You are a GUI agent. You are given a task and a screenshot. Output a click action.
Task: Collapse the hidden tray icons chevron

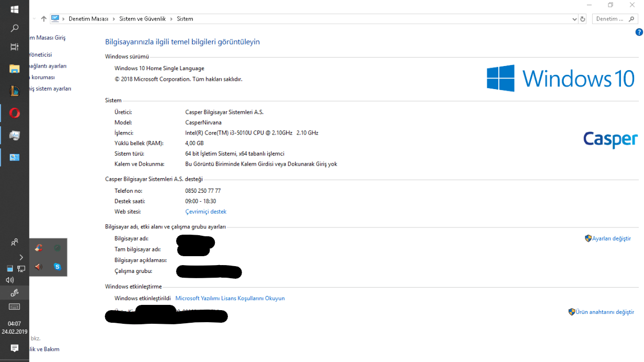[x=21, y=257]
